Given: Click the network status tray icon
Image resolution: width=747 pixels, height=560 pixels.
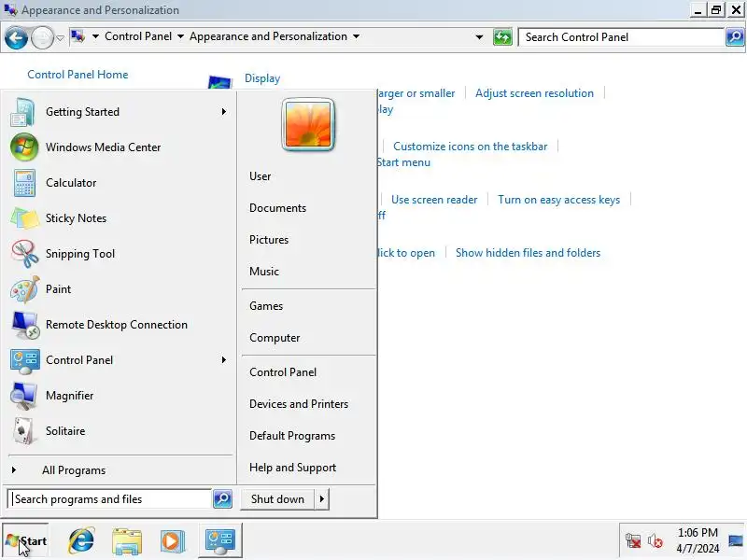Looking at the screenshot, I should click(633, 540).
